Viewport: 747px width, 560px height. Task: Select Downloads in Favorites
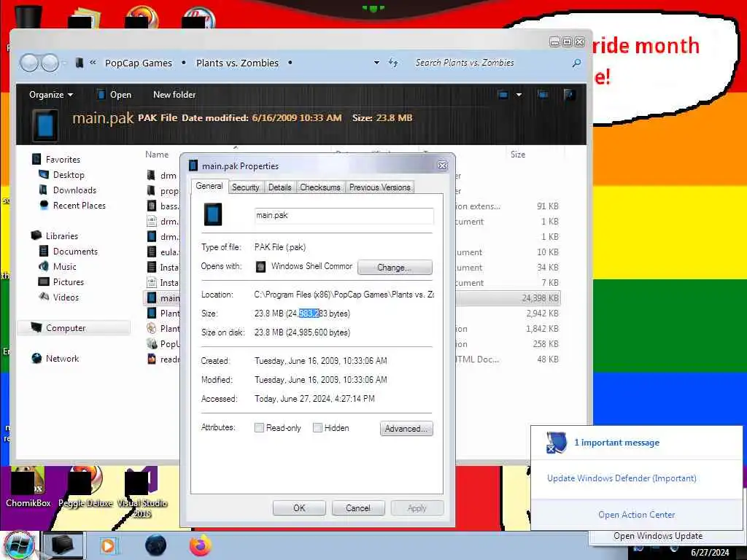coord(74,190)
